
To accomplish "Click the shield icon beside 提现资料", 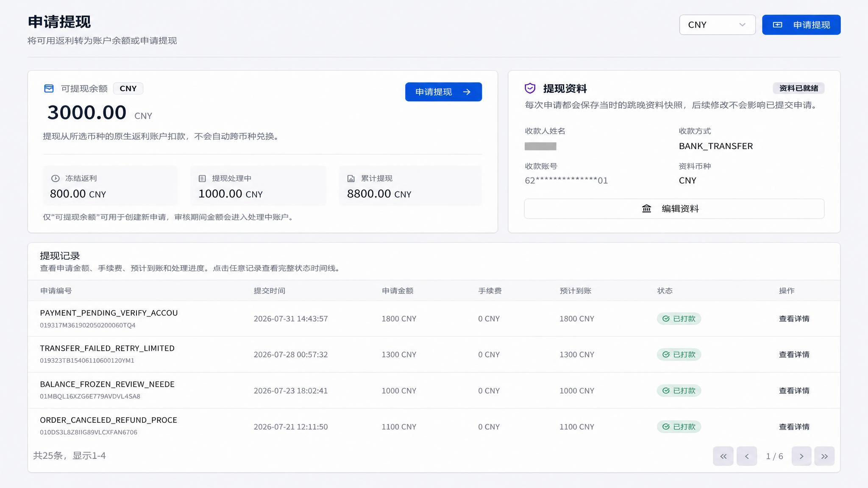I will pyautogui.click(x=530, y=88).
